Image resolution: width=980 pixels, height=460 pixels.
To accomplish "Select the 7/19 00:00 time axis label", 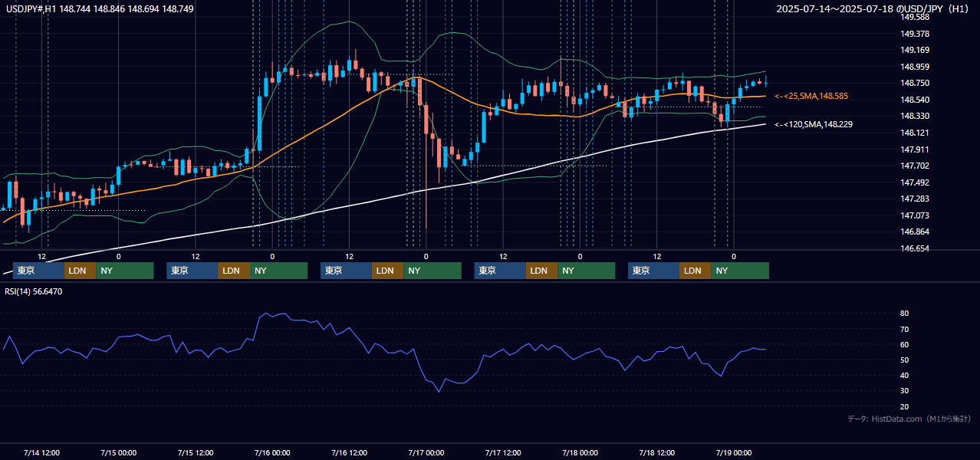I will (734, 452).
